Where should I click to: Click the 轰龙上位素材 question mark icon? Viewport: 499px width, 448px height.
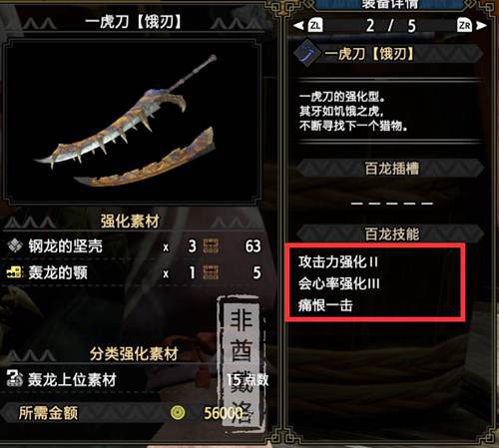[x=15, y=379]
